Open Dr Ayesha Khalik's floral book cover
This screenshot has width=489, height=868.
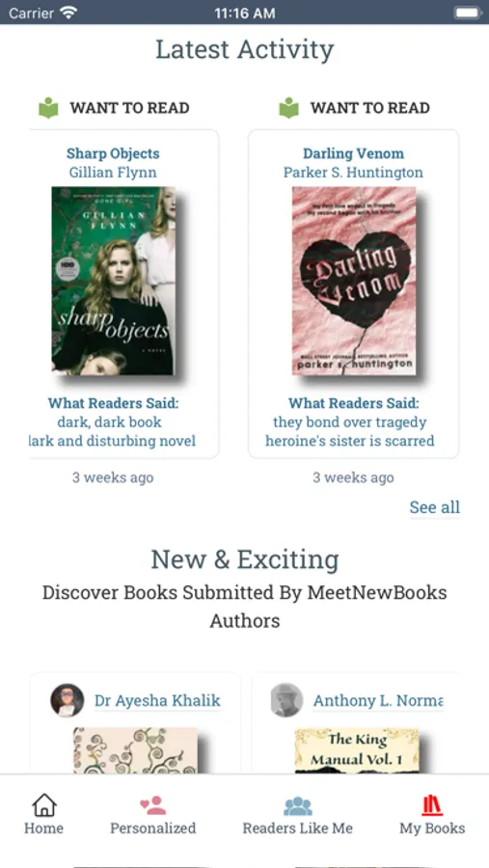click(x=135, y=750)
